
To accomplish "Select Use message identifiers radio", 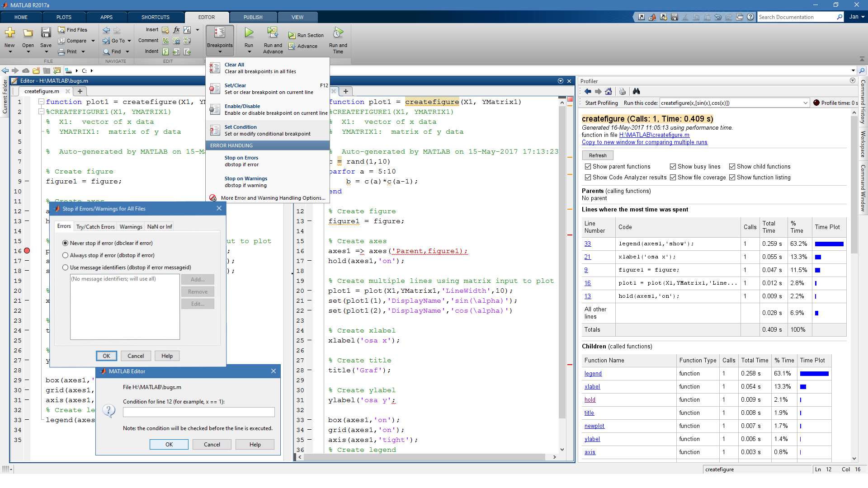I will pyautogui.click(x=65, y=267).
